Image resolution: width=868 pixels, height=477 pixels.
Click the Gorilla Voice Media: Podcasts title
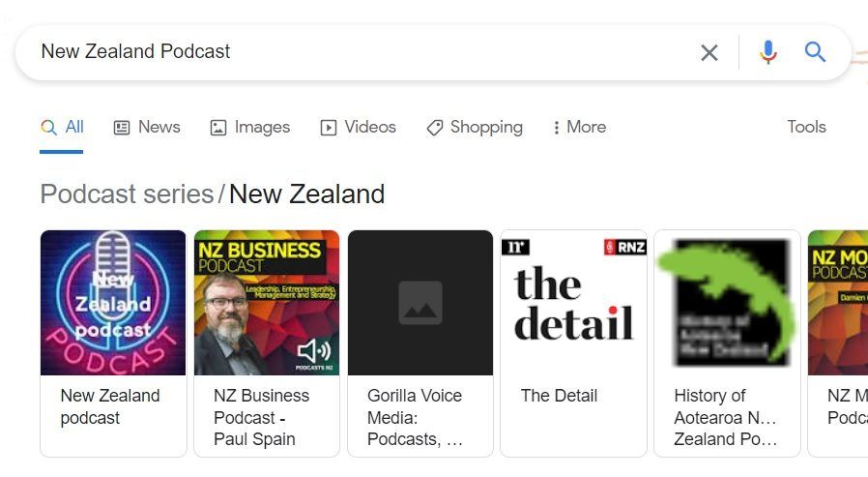(x=415, y=417)
